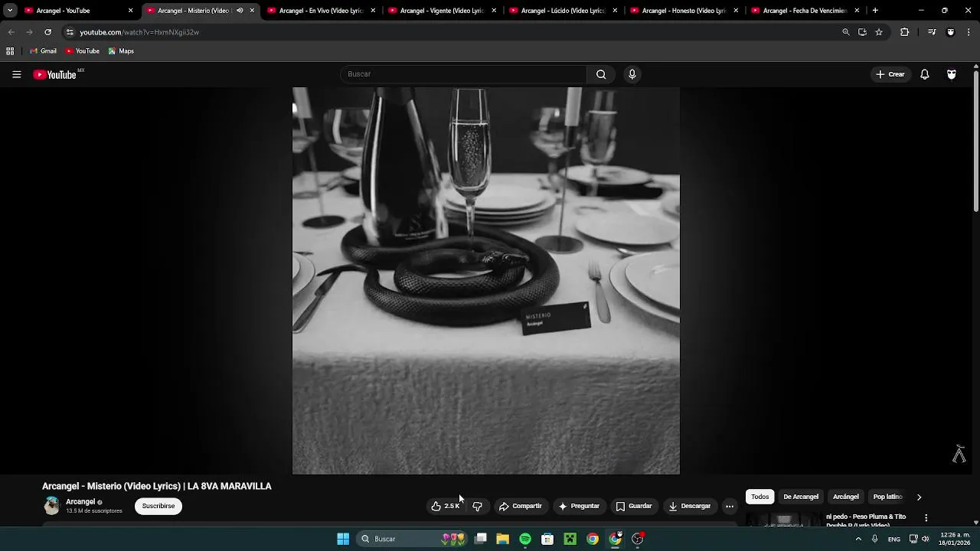Image resolution: width=980 pixels, height=551 pixels.
Task: Open File Explorer from the taskbar
Action: 503,539
